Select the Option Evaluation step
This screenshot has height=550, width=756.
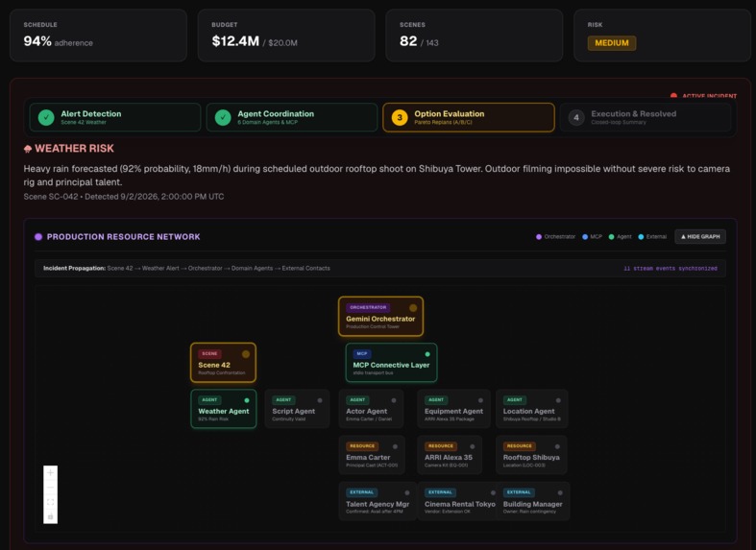pos(469,117)
